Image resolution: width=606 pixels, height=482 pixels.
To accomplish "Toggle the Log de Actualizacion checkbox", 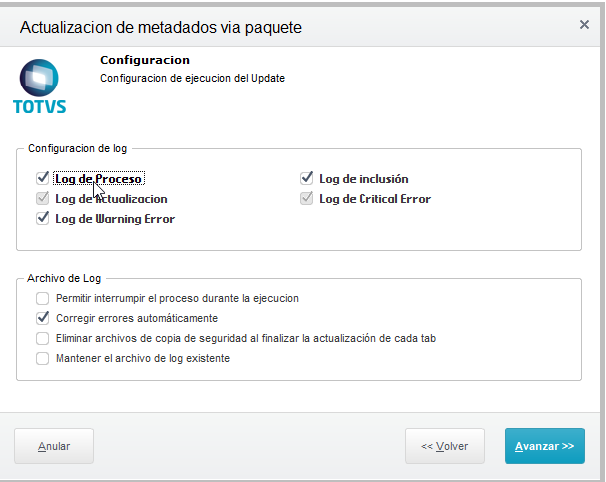I will point(43,198).
